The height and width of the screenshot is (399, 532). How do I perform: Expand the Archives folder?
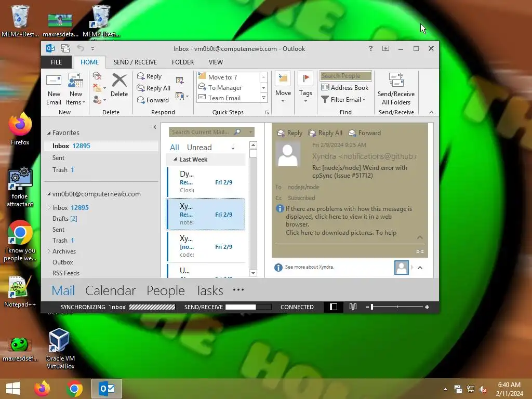[49, 251]
